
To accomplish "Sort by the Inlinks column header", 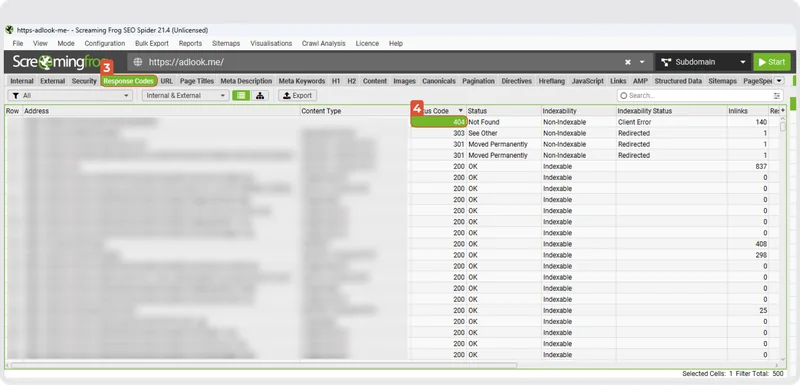I will (747, 111).
